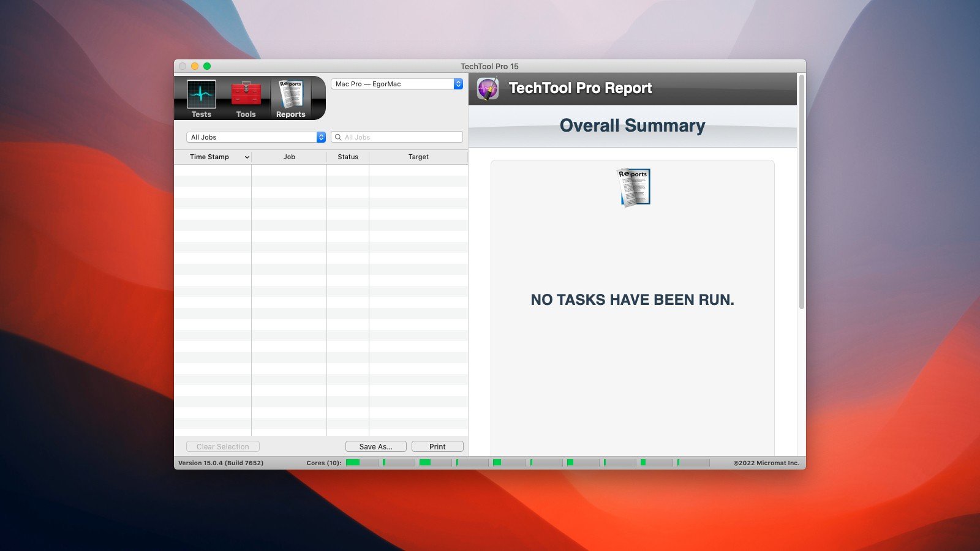The height and width of the screenshot is (551, 980).
Task: Expand the All Jobs filter dropdown
Action: point(256,137)
